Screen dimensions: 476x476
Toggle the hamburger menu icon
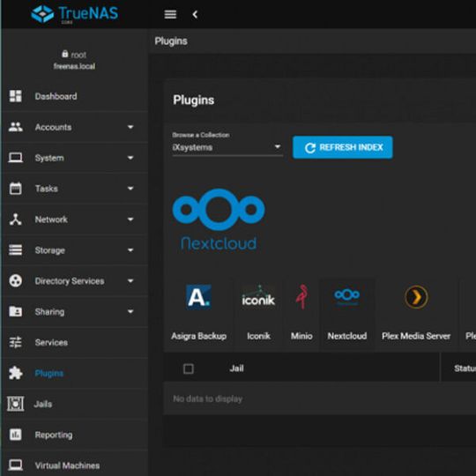170,14
